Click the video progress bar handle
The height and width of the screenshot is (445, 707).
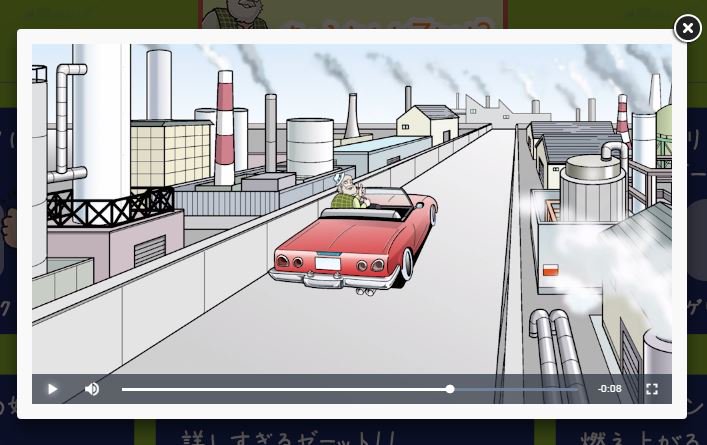coord(450,389)
